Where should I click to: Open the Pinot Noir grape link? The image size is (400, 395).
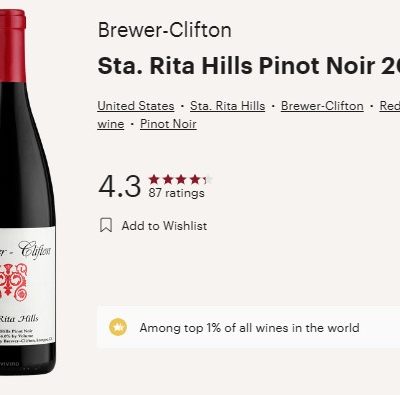point(168,124)
